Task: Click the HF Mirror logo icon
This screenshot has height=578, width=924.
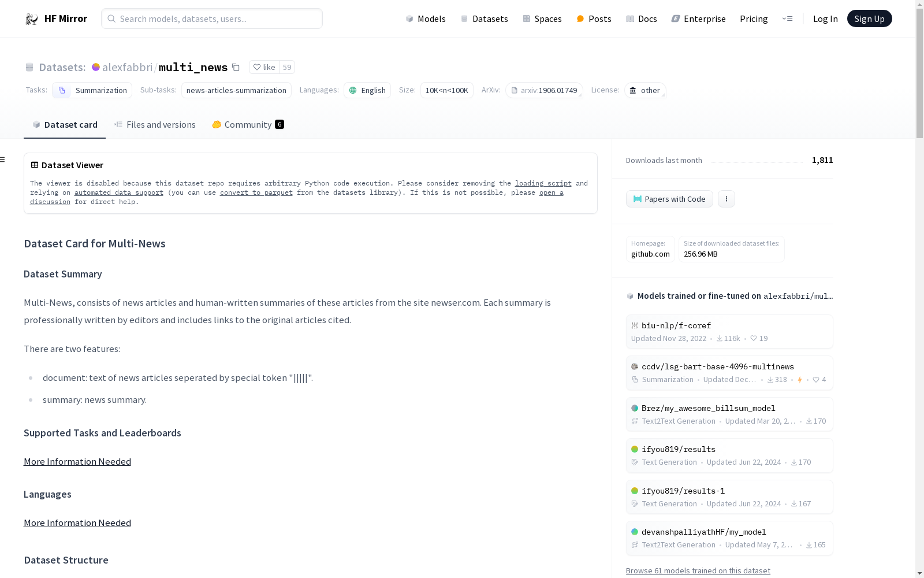Action: (32, 19)
